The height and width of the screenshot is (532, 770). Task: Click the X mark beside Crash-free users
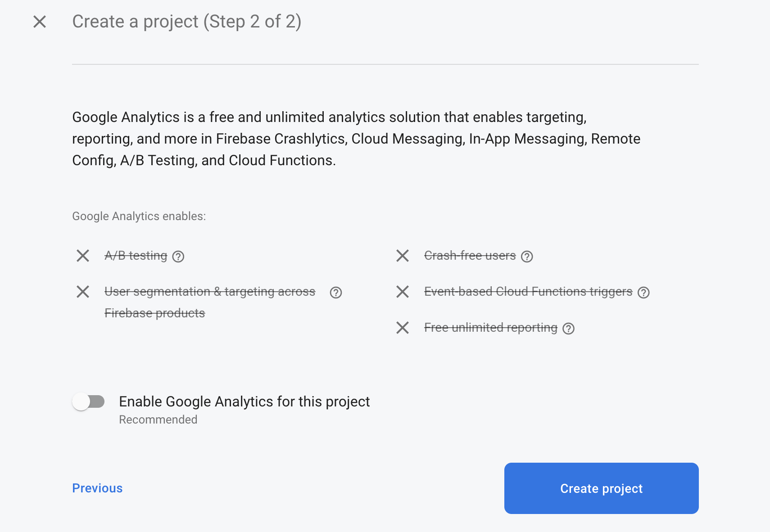[x=403, y=256]
